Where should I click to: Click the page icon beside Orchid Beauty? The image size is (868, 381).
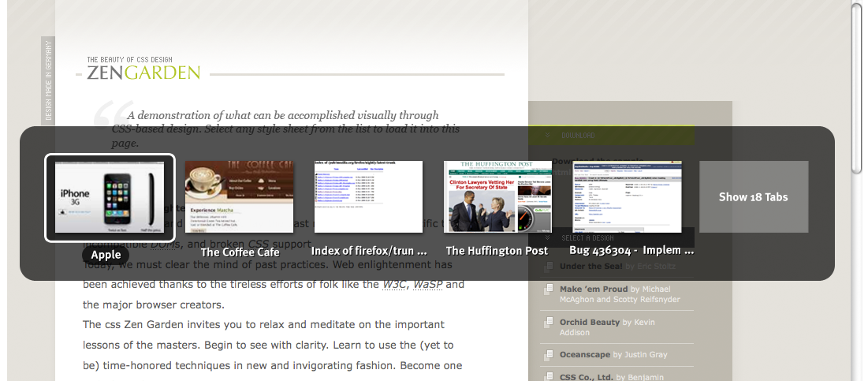click(549, 323)
